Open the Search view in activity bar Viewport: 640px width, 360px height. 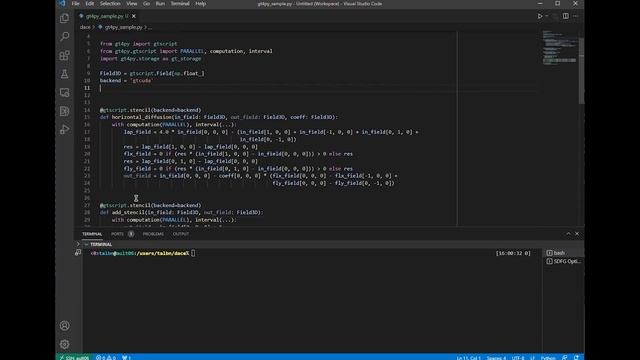[64, 37]
